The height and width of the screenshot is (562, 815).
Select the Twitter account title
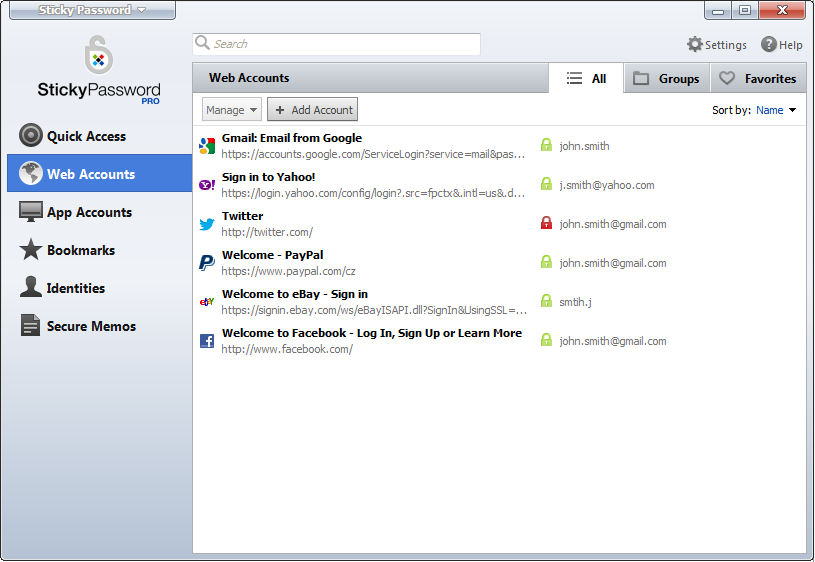click(x=242, y=216)
